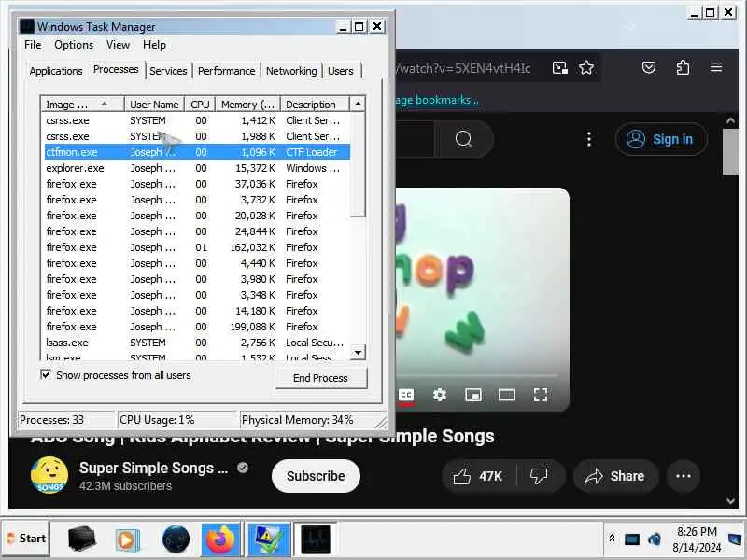The width and height of the screenshot is (747, 560).
Task: Click the Firefox address bar page action icon
Action: [x=559, y=67]
